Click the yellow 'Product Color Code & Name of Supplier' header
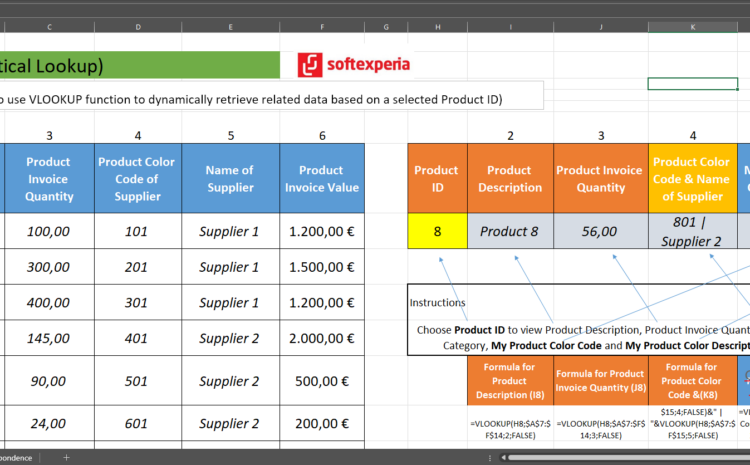The image size is (750, 465). pyautogui.click(x=693, y=178)
